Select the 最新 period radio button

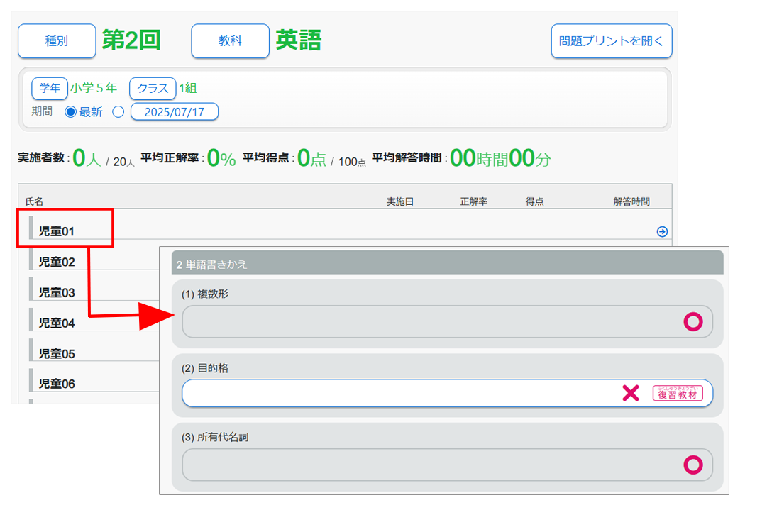pos(71,112)
